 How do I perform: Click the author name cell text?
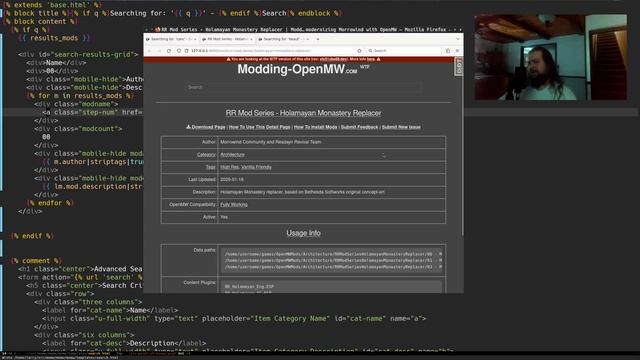click(x=271, y=142)
